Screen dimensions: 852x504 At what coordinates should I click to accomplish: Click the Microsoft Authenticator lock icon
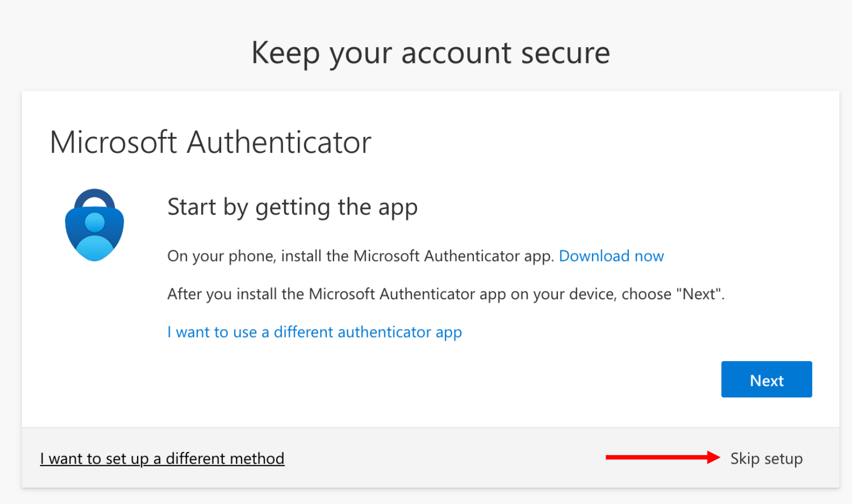coord(95,227)
